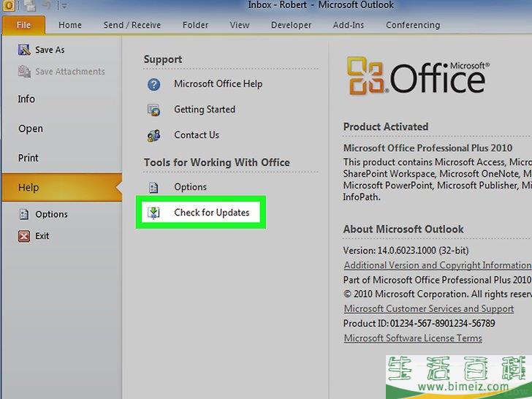Click the Microsoft Office Help icon
This screenshot has height=399, width=532.
153,85
